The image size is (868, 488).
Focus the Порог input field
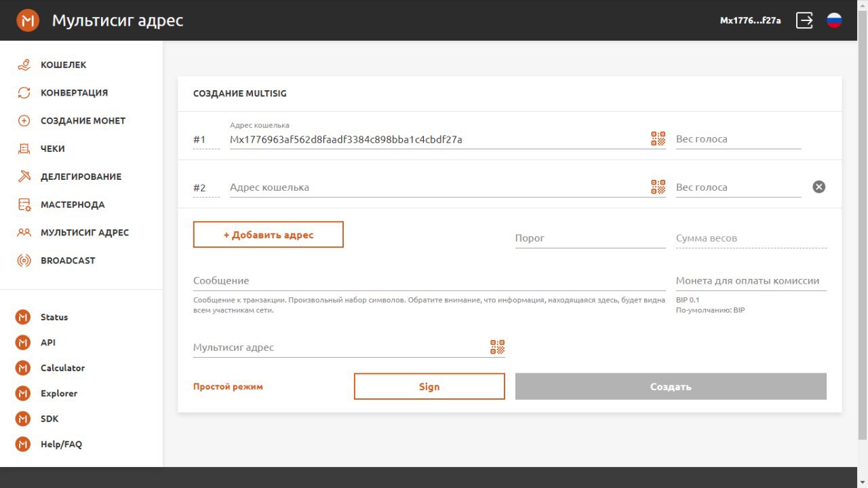point(590,238)
